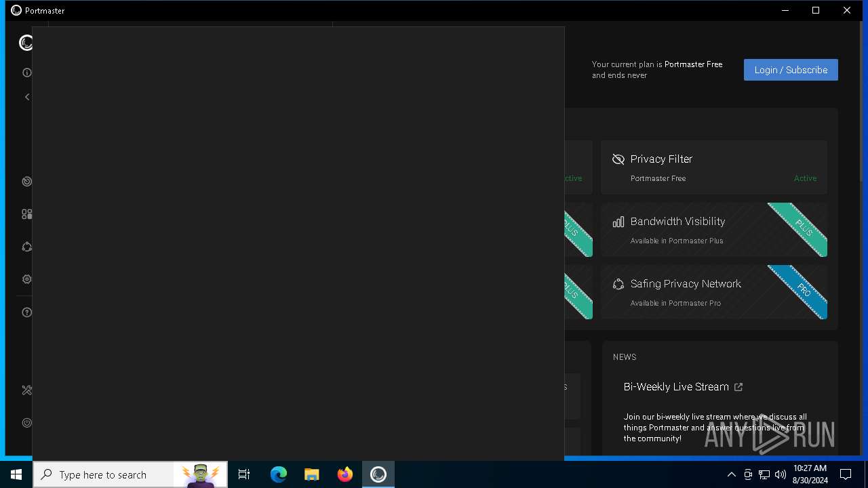Open the Portmaster logo in the sidebar
The height and width of the screenshot is (488, 868).
[26, 43]
